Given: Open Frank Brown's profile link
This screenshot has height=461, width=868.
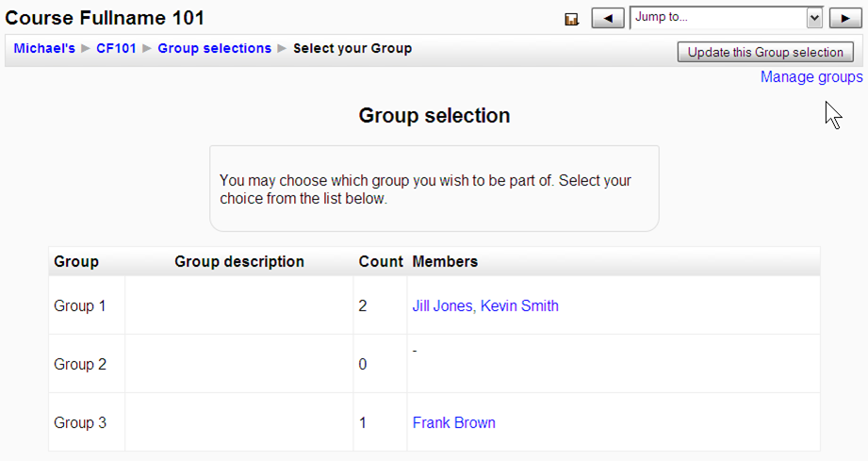Looking at the screenshot, I should (x=453, y=422).
